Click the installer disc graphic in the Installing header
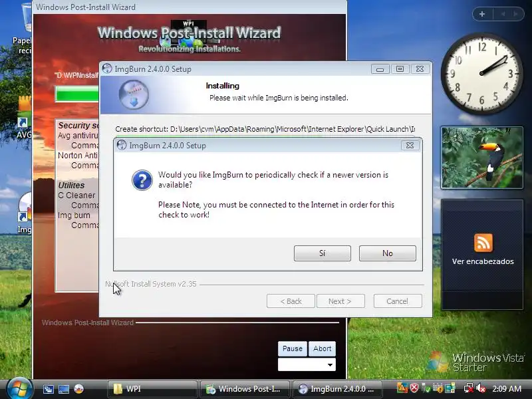Viewport: 532px width, 399px height. [134, 94]
